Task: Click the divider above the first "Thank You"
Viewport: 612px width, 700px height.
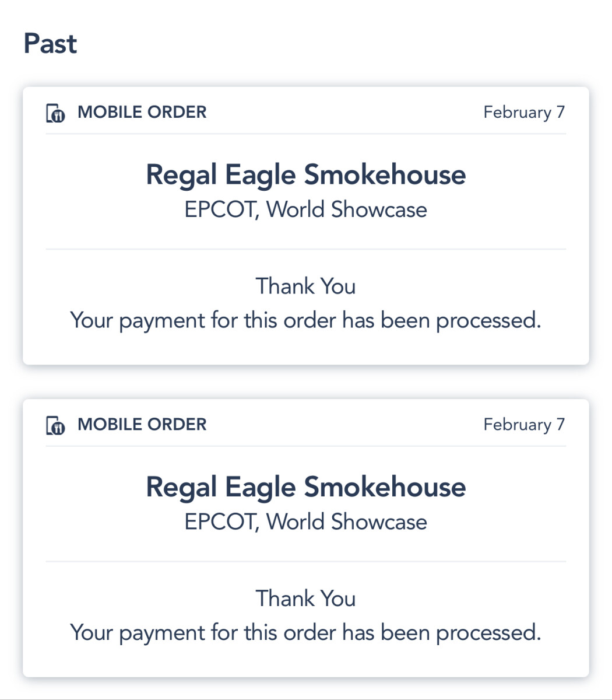Action: click(x=305, y=249)
